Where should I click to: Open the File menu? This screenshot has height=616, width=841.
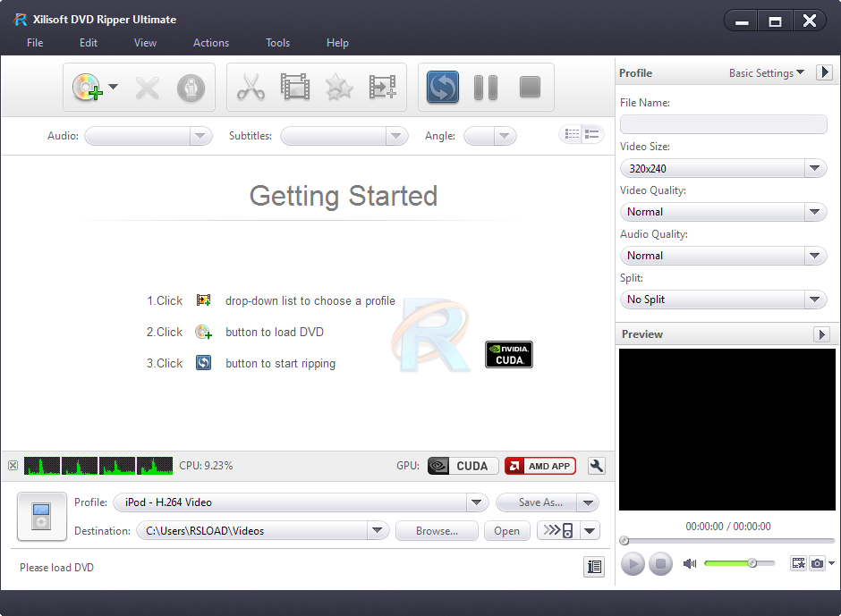coord(35,43)
